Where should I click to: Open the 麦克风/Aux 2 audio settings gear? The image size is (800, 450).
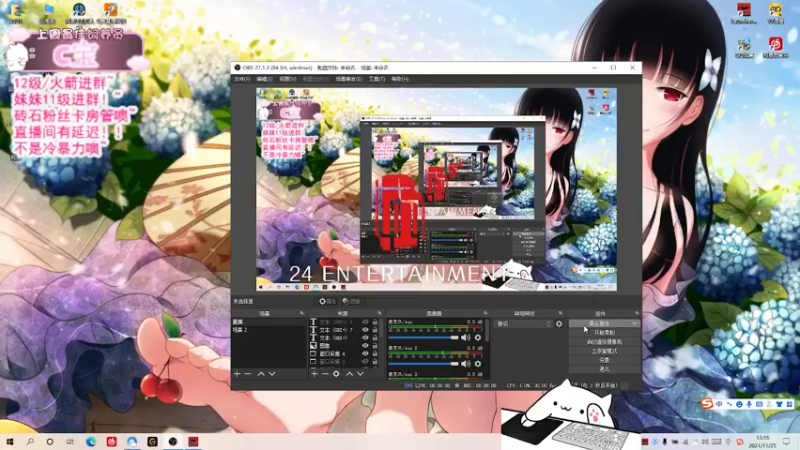478,363
